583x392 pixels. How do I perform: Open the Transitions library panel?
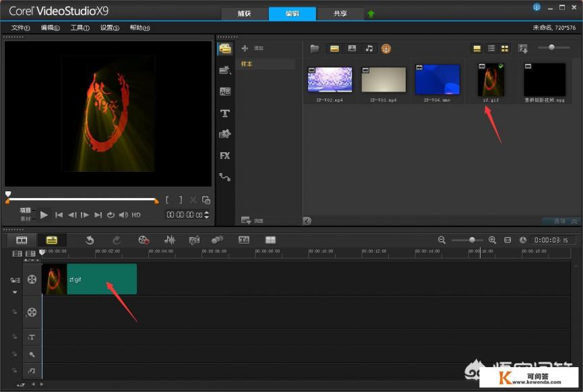[225, 92]
